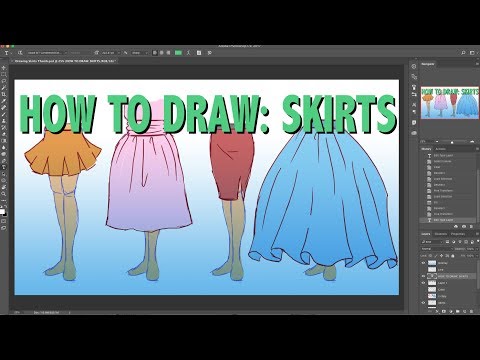Create a new layer
Viewport: 480px width, 360px height.
(x=465, y=311)
